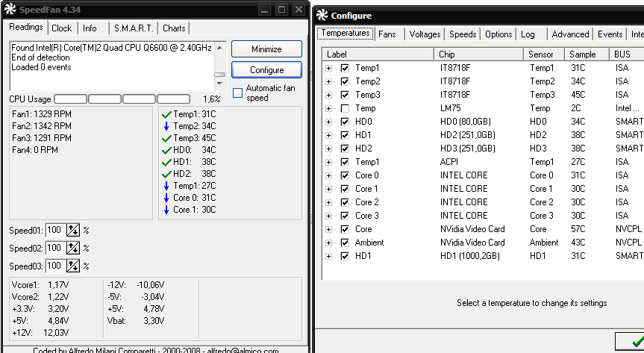Viewport: 644px width, 353px height.
Task: Click the SpeedFan fan logo in title bar
Action: click(10, 9)
